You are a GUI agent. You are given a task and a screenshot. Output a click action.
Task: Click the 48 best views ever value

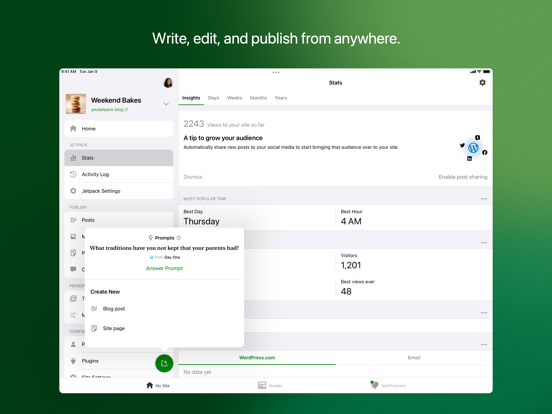coord(346,291)
